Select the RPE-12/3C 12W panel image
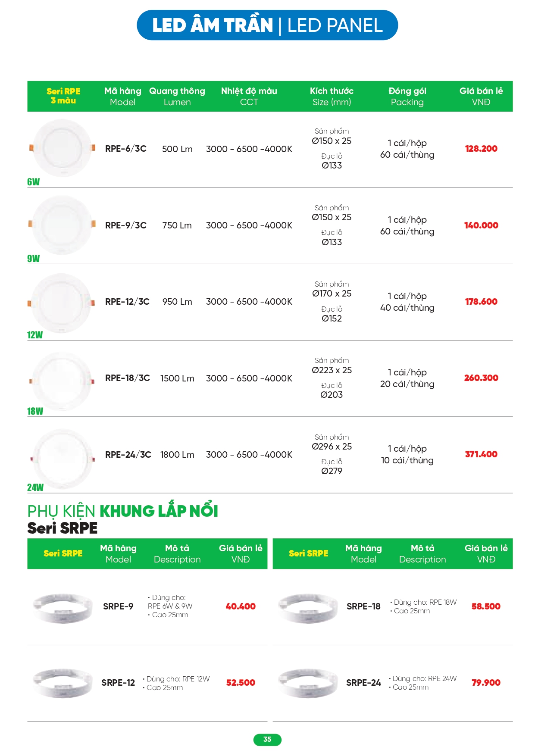 pyautogui.click(x=62, y=303)
